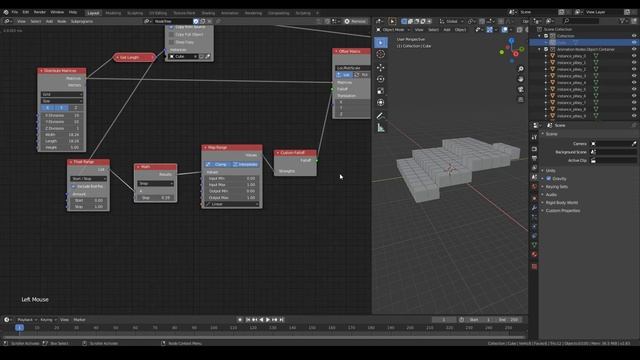Toggle visibility eye for instance_piloto_0

[x=634, y=56]
